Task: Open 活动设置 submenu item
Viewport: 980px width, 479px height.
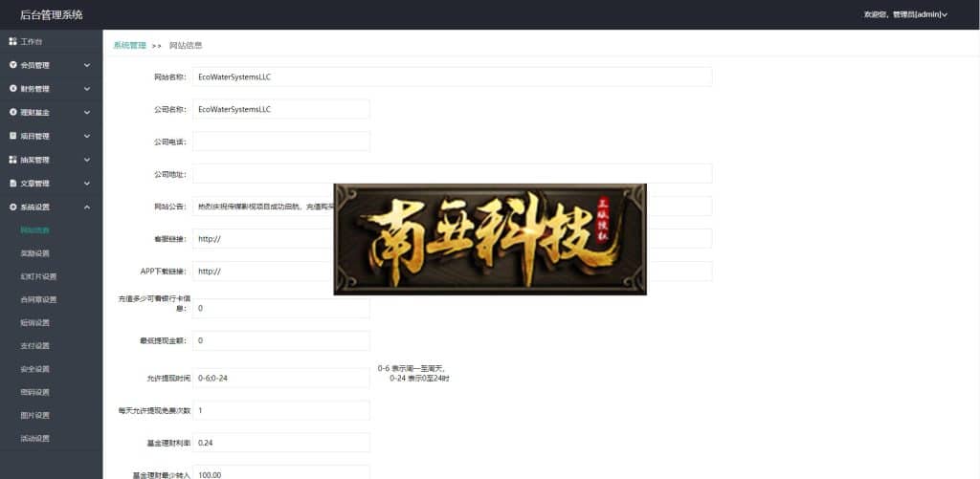Action: (x=35, y=438)
